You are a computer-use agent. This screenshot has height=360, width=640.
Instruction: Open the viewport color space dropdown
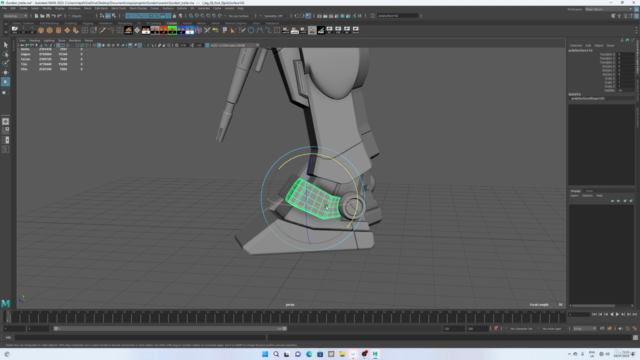(234, 45)
